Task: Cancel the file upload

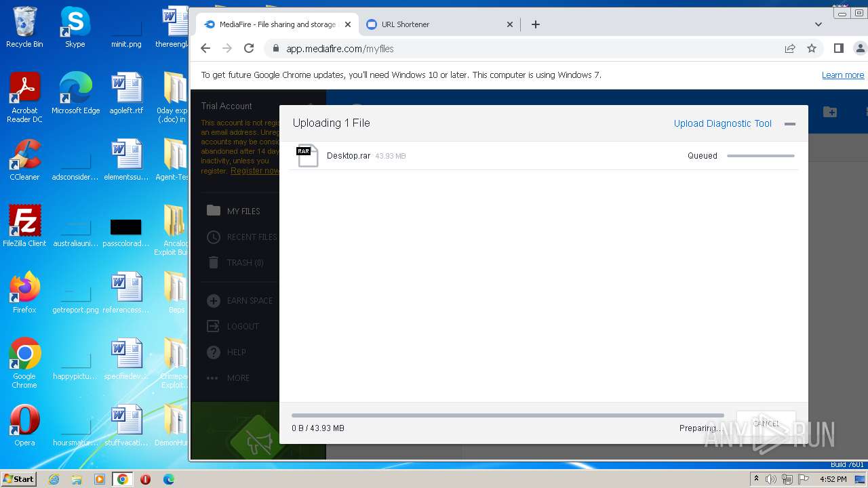Action: (x=766, y=424)
